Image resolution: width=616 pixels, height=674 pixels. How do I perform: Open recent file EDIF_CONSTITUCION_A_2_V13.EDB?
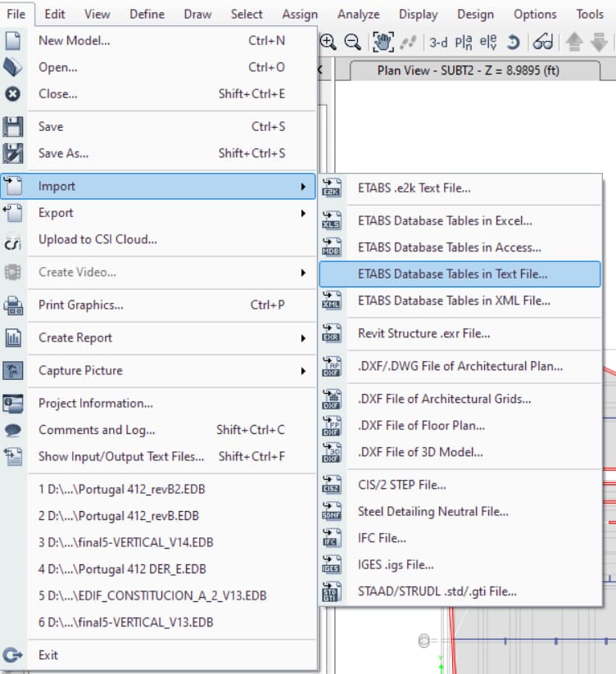(x=152, y=595)
